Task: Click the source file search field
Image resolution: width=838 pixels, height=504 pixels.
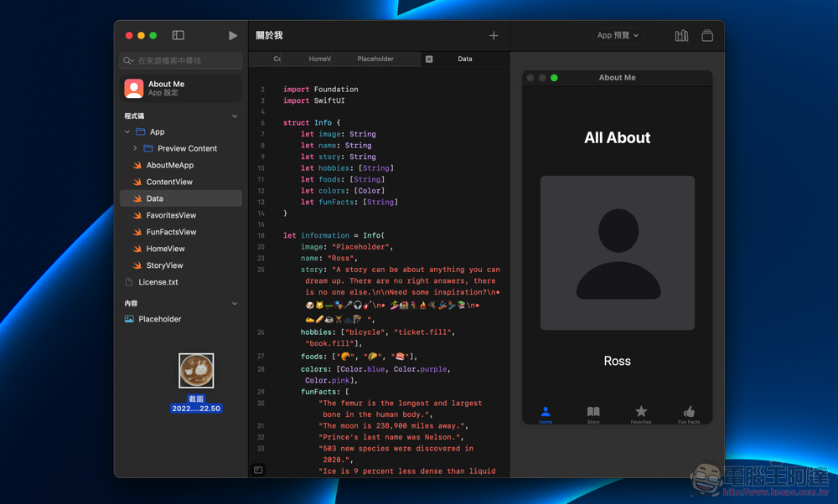Action: click(x=181, y=60)
